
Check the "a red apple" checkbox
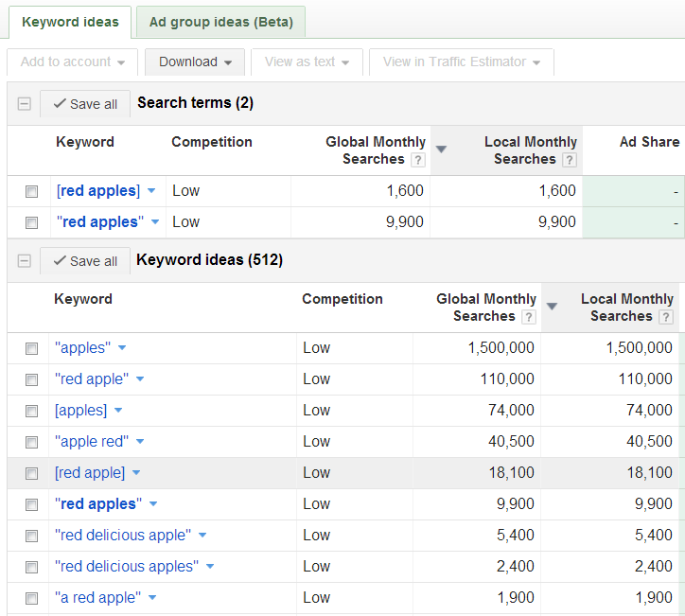(x=31, y=598)
